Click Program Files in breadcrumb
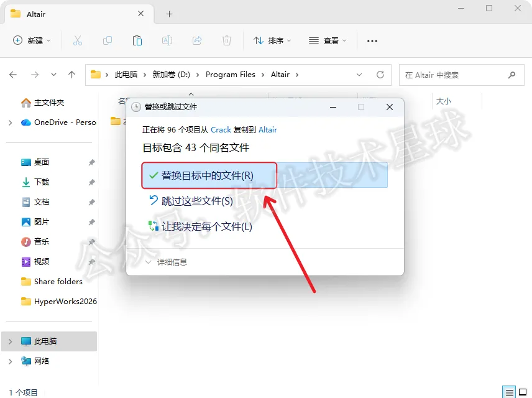Screen dimensions: 532x398 click(x=231, y=75)
